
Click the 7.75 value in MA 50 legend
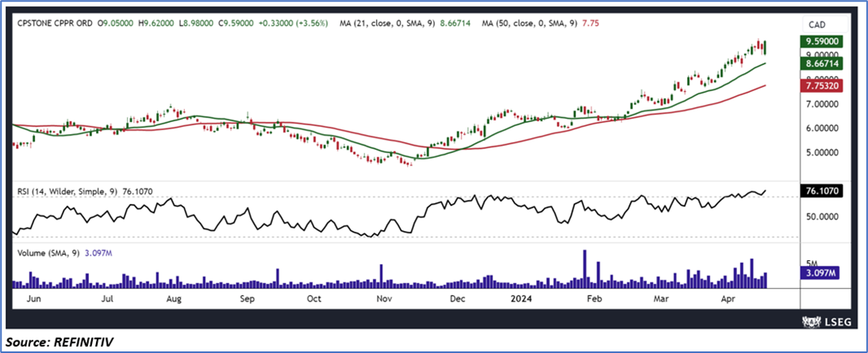[x=592, y=24]
